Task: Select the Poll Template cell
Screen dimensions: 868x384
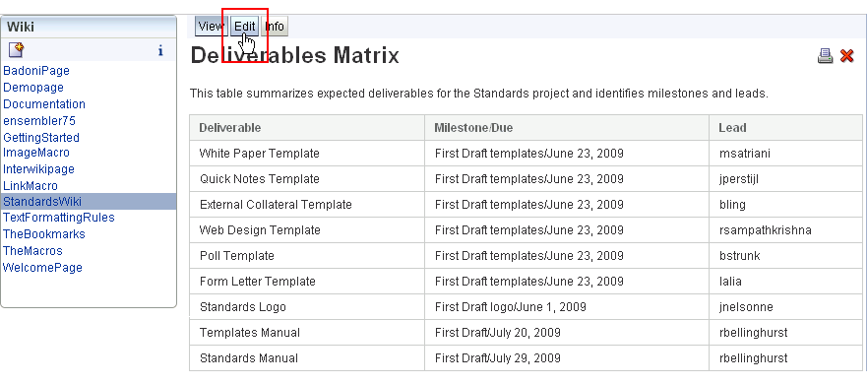Action: pyautogui.click(x=307, y=255)
